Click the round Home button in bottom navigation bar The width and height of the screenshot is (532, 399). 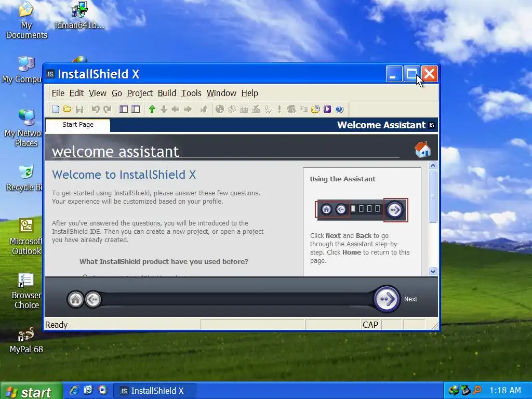(x=76, y=300)
